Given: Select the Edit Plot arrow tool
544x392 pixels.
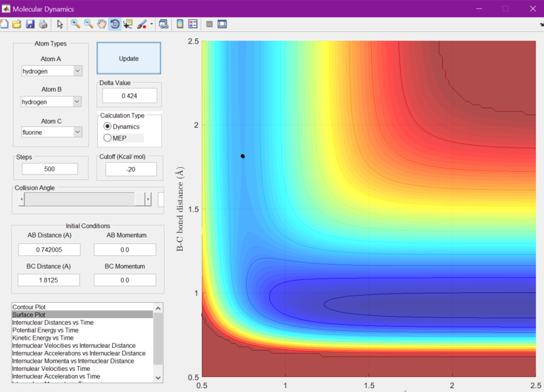Looking at the screenshot, I should [60, 24].
